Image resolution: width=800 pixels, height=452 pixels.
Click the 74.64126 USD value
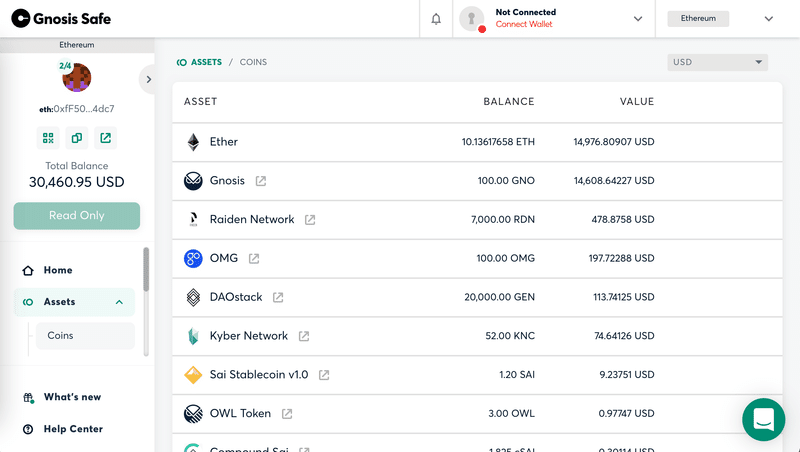(624, 336)
